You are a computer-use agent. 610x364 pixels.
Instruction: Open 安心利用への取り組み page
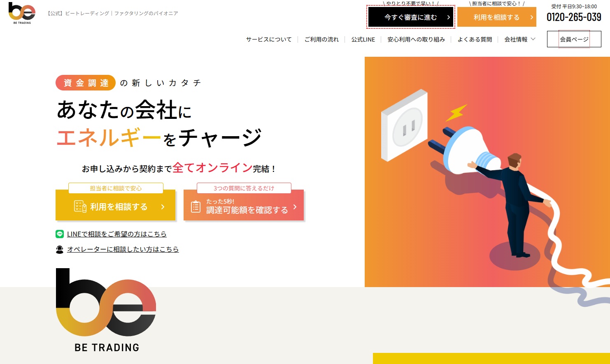point(416,39)
